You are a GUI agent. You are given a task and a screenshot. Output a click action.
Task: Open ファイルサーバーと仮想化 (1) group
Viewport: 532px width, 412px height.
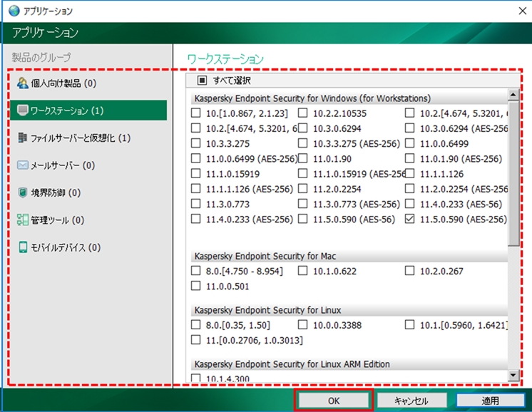click(x=88, y=138)
